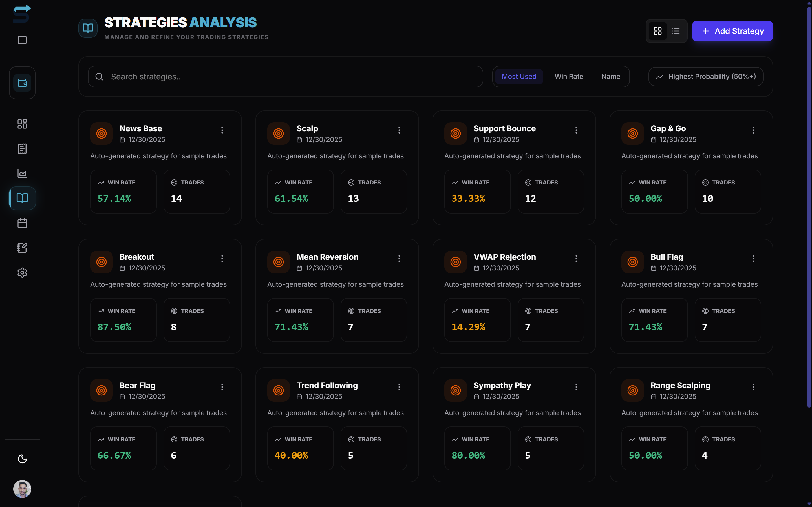
Task: Switch to grid view layout
Action: [x=658, y=30]
